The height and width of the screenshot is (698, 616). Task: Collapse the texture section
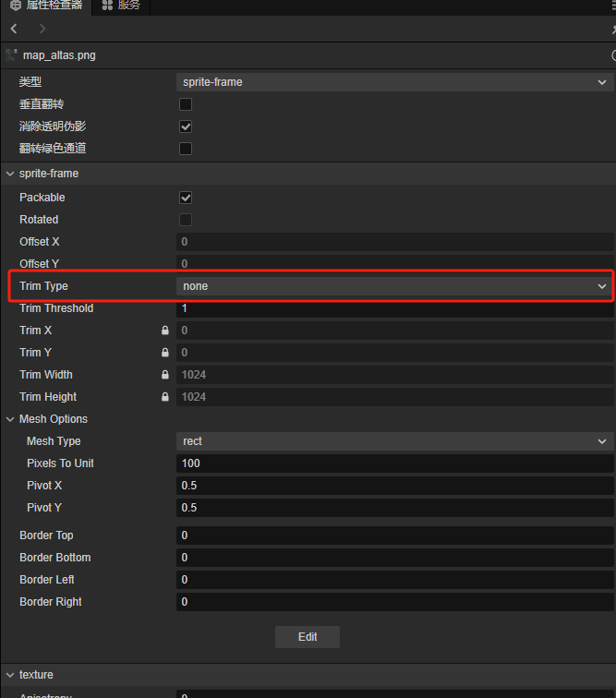(10, 675)
